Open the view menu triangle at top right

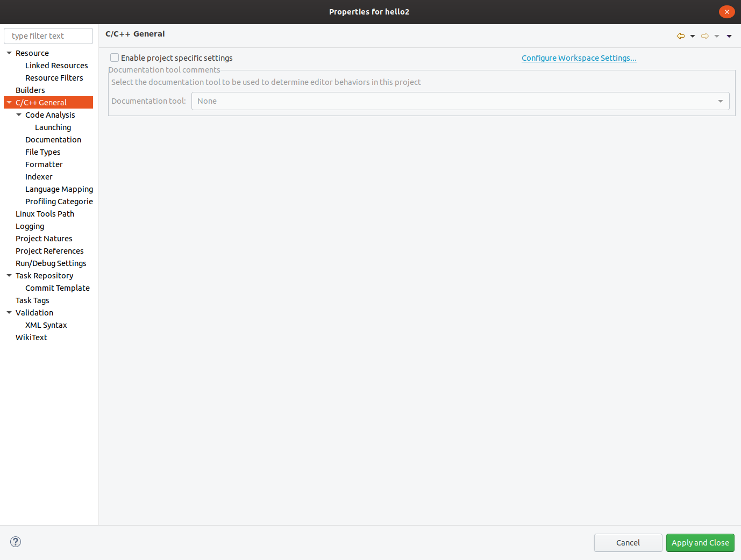tap(729, 36)
